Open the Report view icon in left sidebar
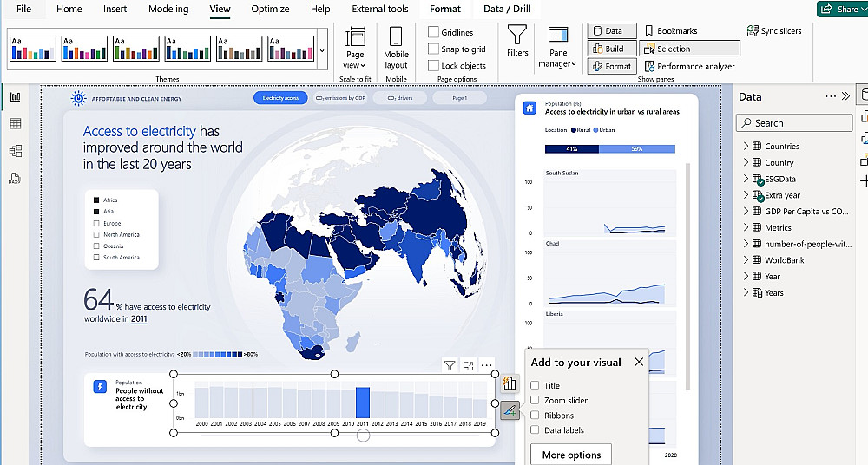Screen dimensions: 868x465 pyautogui.click(x=16, y=97)
